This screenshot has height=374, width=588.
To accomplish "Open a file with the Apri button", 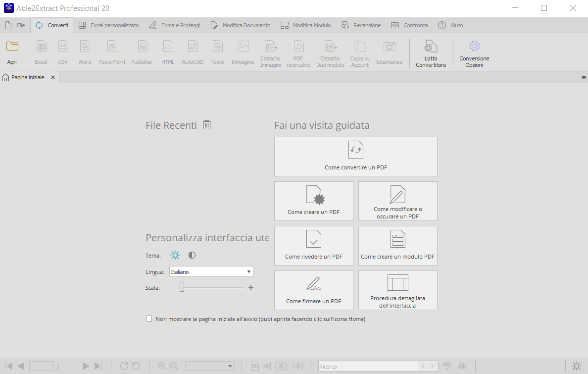I will point(12,53).
